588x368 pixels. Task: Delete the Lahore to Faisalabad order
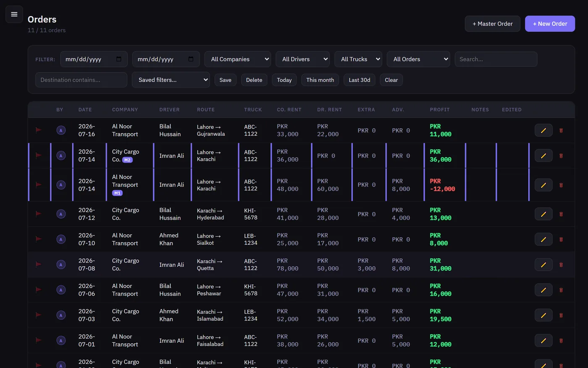click(561, 341)
